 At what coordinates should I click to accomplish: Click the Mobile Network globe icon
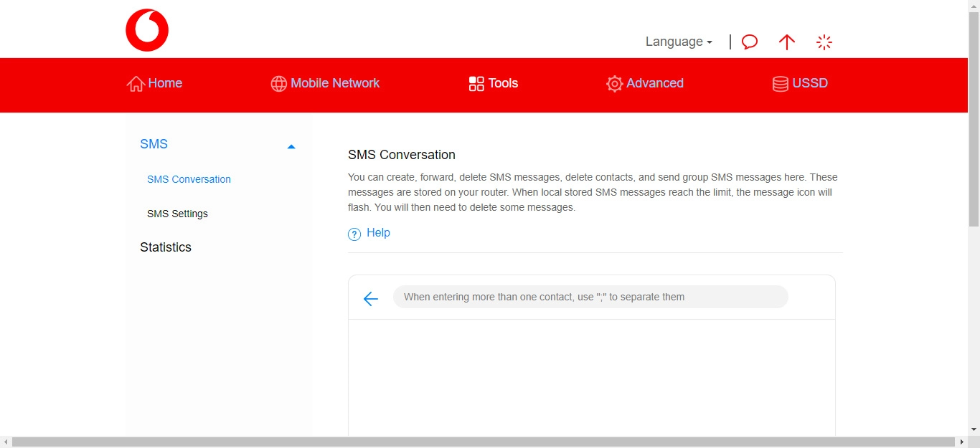click(x=278, y=84)
